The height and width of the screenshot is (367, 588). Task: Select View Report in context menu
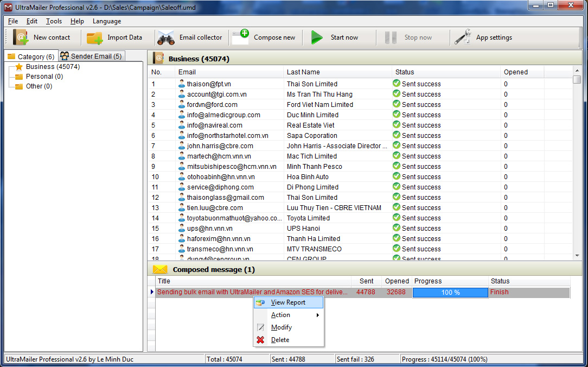pos(288,302)
